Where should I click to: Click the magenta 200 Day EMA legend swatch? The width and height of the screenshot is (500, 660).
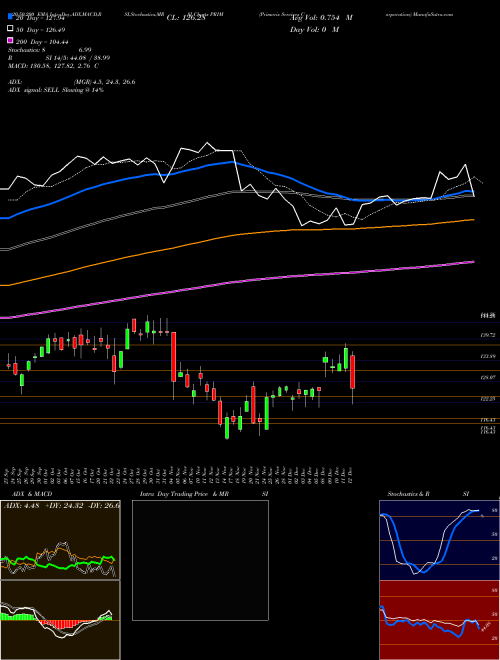(11, 41)
